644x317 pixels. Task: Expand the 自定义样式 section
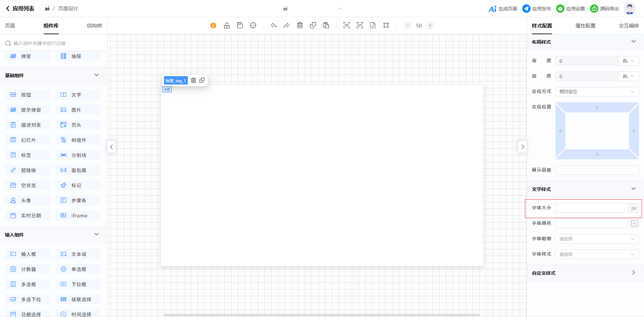(x=633, y=273)
